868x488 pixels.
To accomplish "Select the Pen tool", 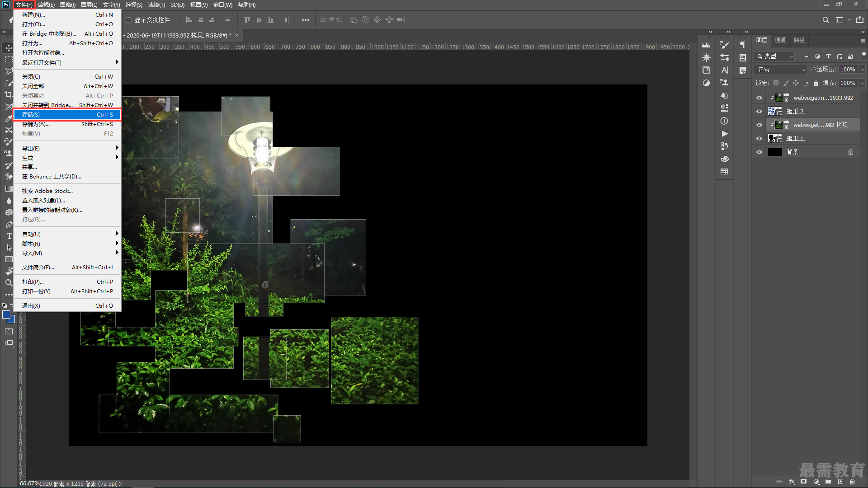I will click(9, 224).
